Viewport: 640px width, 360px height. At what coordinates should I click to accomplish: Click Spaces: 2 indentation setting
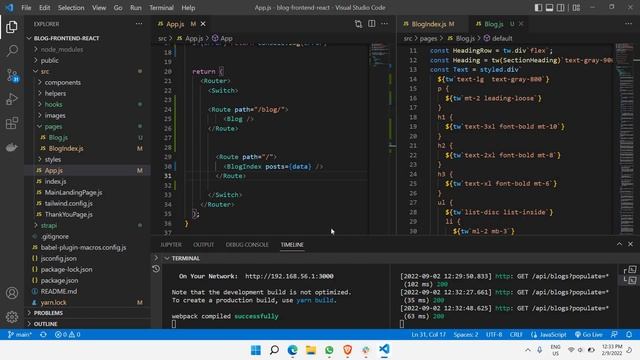coord(466,334)
